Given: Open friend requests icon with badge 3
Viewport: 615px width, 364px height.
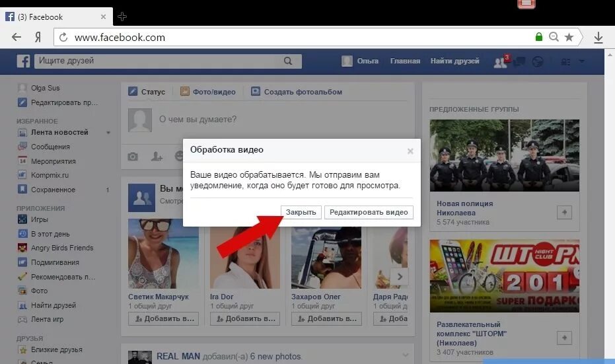Looking at the screenshot, I should click(x=501, y=61).
